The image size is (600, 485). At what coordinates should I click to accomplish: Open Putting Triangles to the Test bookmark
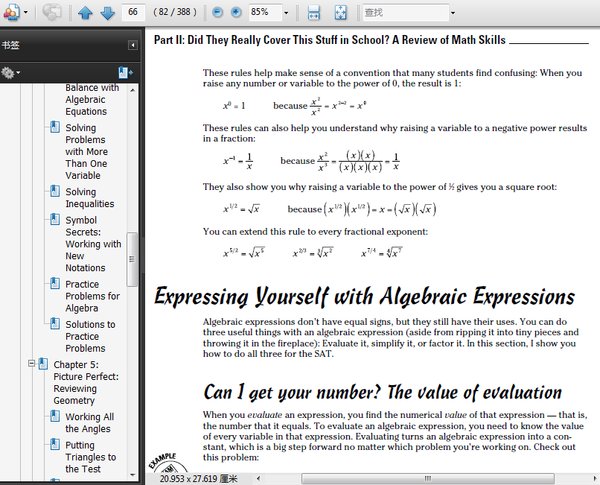(90, 457)
